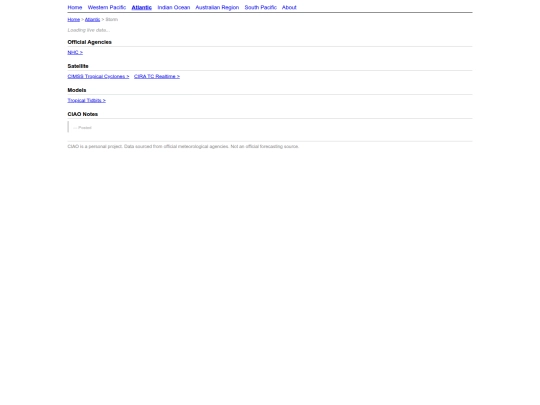Screen dimensions: 540x405
Task: Go to the Western Pacific section
Action: click(107, 7)
